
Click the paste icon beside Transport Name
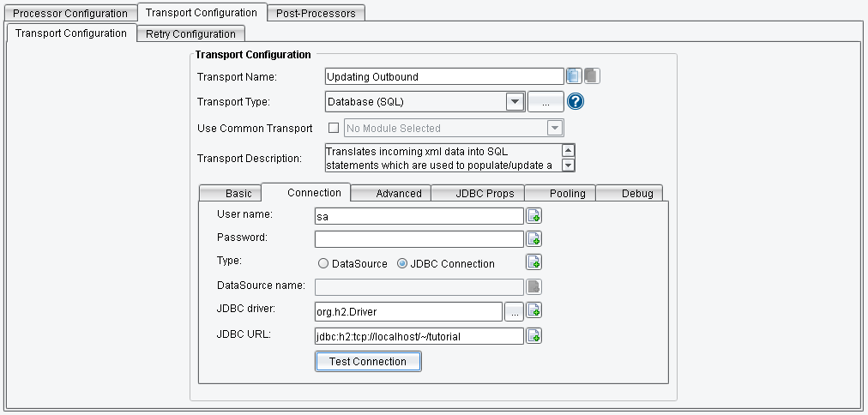[x=592, y=75]
